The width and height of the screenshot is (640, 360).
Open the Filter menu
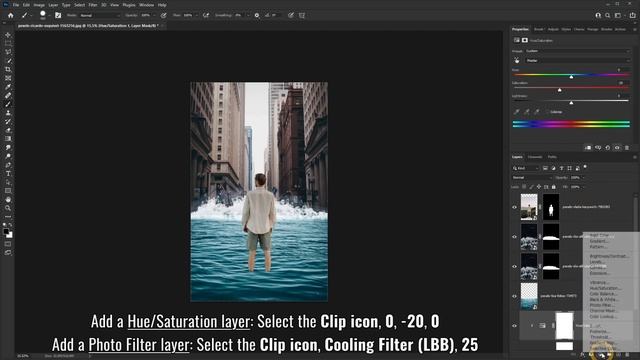point(93,5)
